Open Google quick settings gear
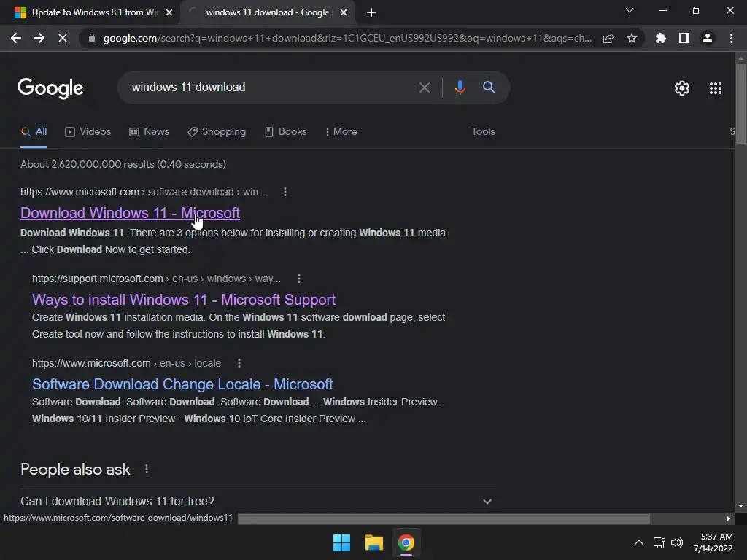The width and height of the screenshot is (747, 560). (682, 88)
